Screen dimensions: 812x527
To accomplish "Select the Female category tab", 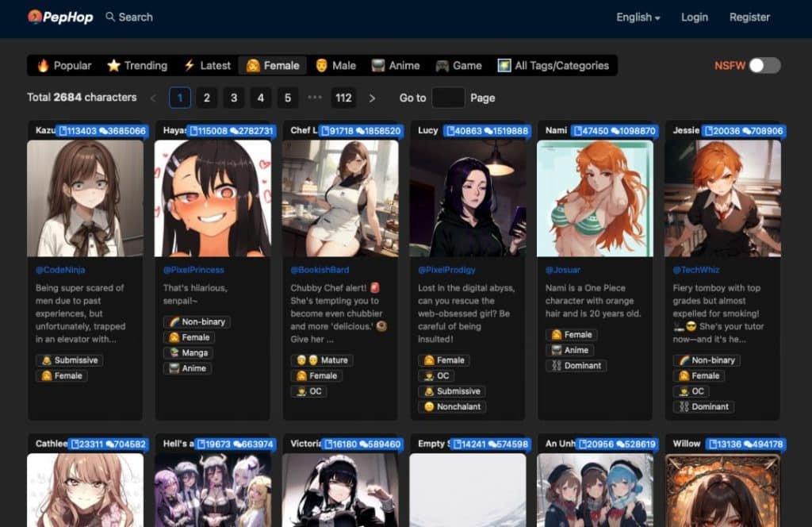I will [x=273, y=66].
